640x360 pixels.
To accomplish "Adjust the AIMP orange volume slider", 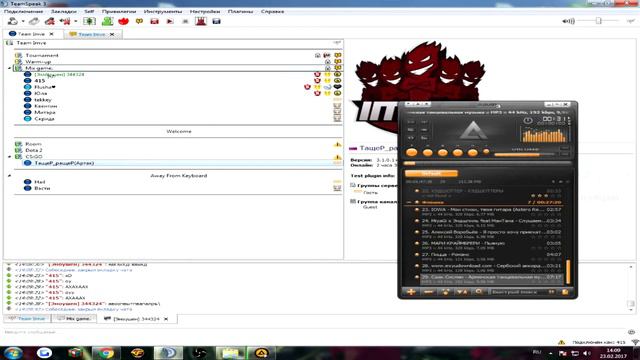I will coord(524,155).
